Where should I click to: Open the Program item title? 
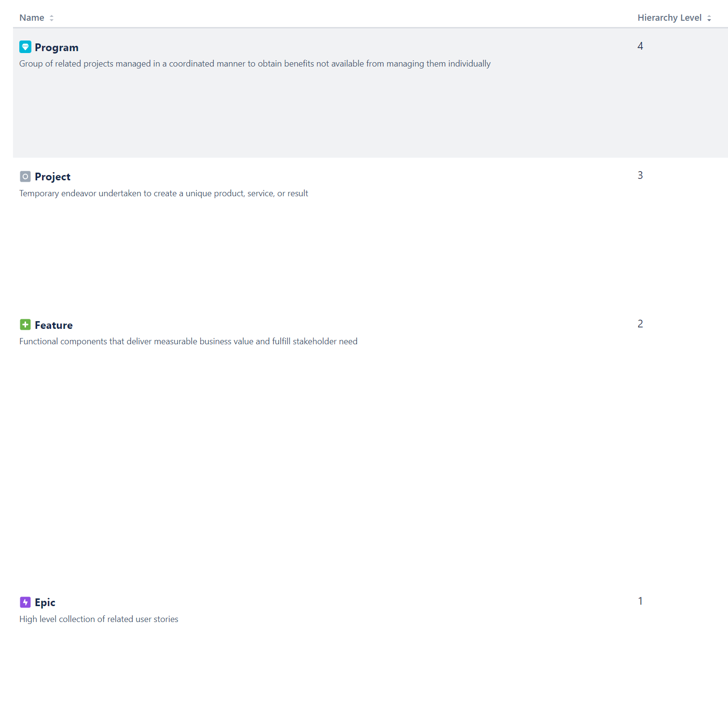tap(56, 47)
